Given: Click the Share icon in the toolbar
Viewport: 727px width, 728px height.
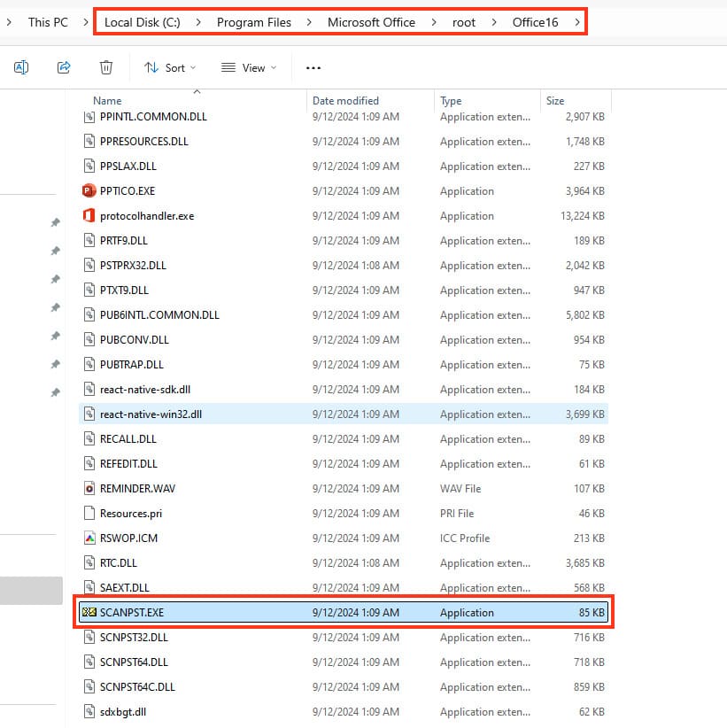Looking at the screenshot, I should point(64,67).
